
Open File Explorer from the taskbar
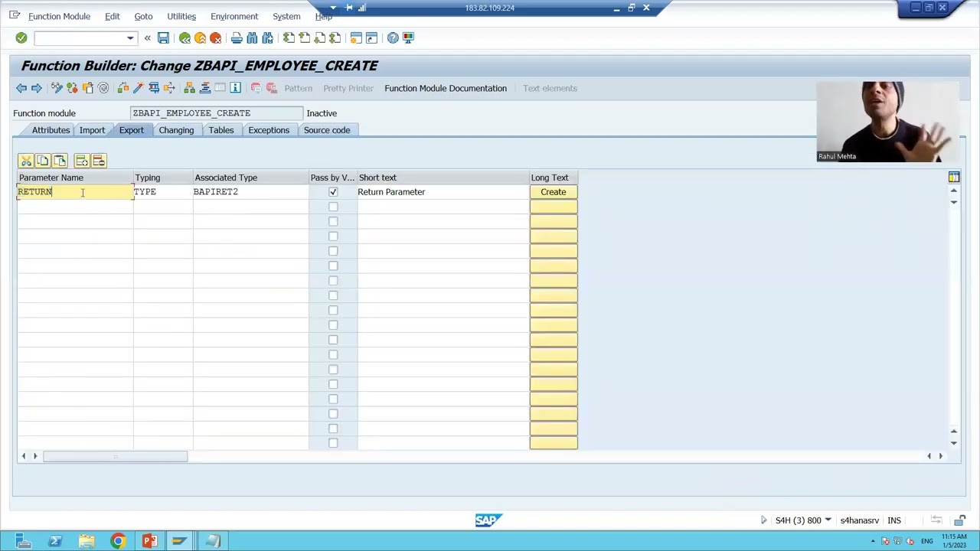(x=87, y=542)
